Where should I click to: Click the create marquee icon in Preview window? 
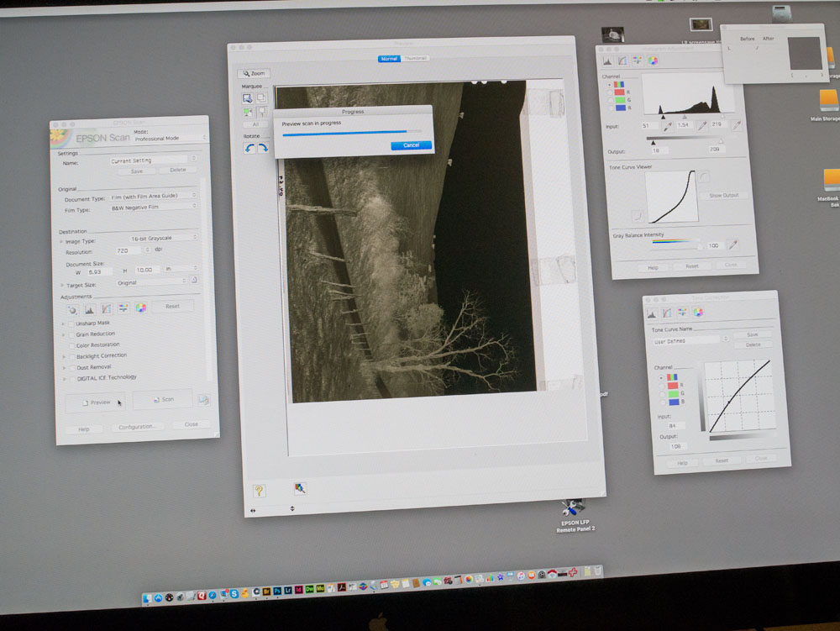tap(248, 98)
